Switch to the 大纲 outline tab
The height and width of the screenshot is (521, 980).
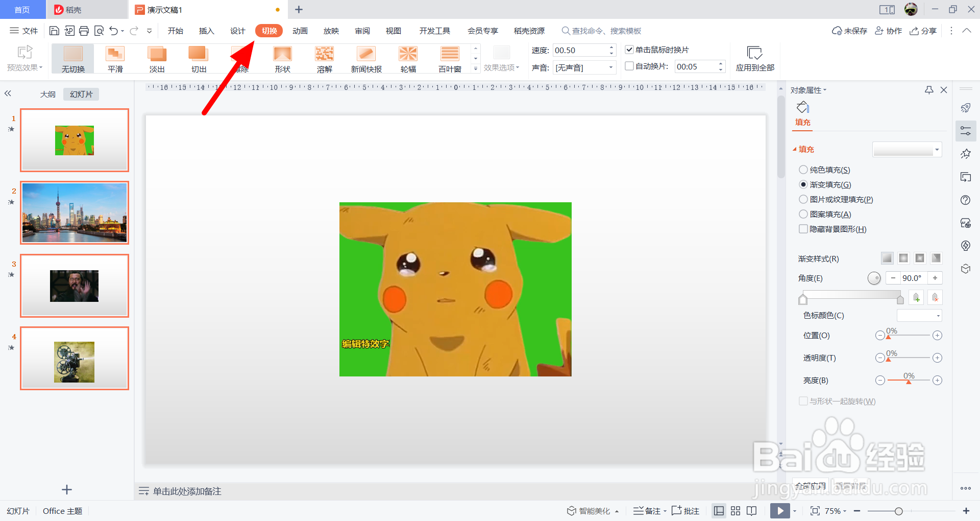pos(48,94)
